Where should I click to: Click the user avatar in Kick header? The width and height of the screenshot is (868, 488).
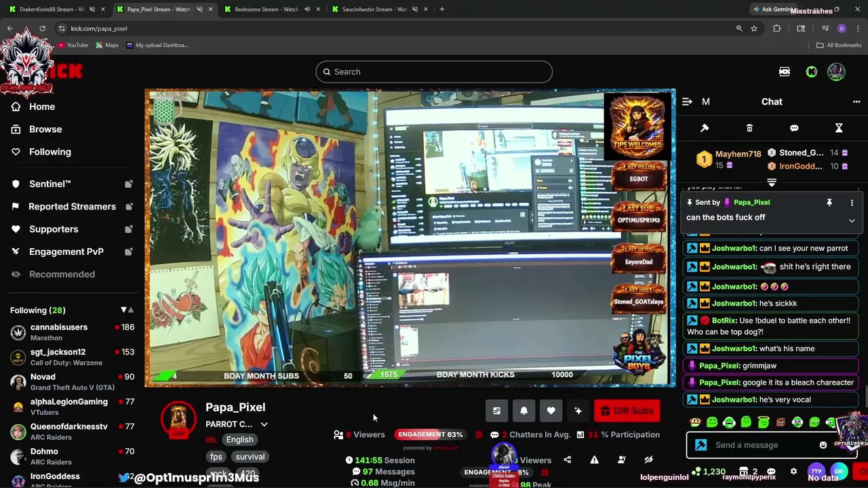tap(836, 72)
